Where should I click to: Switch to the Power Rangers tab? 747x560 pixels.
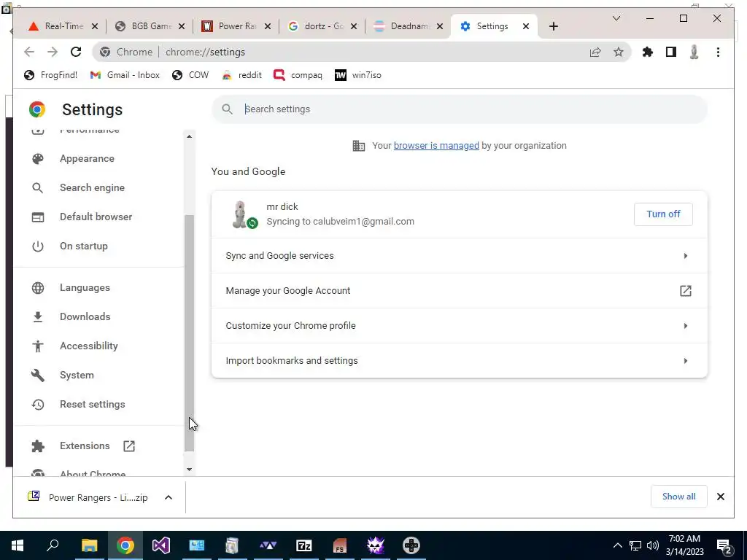click(236, 26)
